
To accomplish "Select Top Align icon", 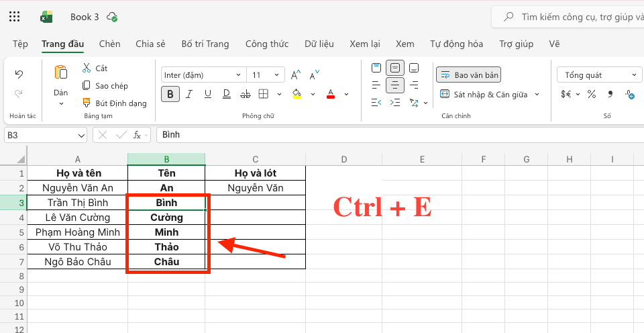I will coord(376,68).
